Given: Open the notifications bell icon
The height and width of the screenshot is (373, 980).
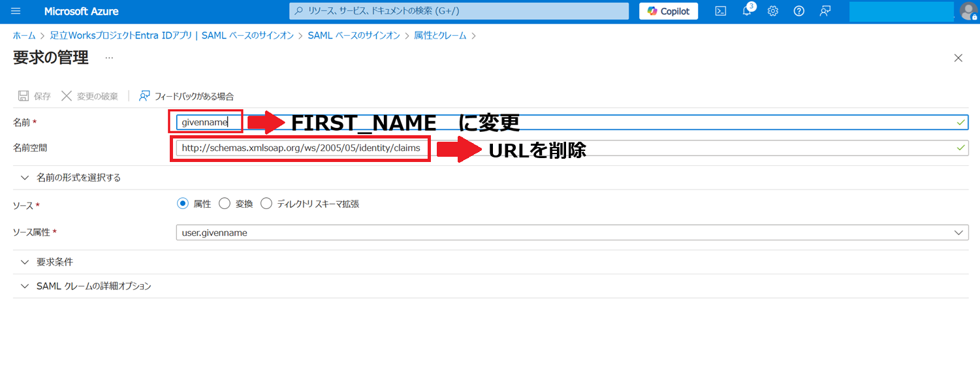Looking at the screenshot, I should 747,11.
